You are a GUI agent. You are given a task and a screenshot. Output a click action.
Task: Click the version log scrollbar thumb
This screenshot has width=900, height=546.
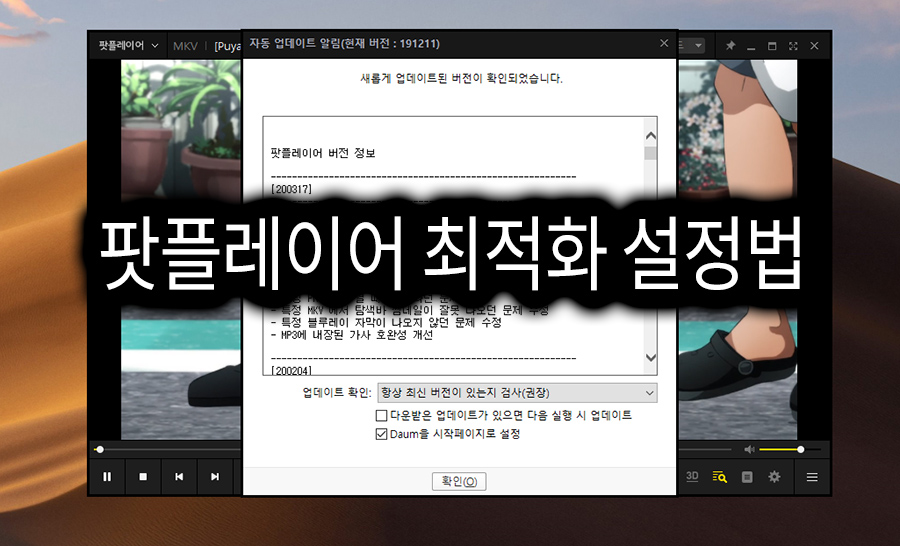coord(650,153)
